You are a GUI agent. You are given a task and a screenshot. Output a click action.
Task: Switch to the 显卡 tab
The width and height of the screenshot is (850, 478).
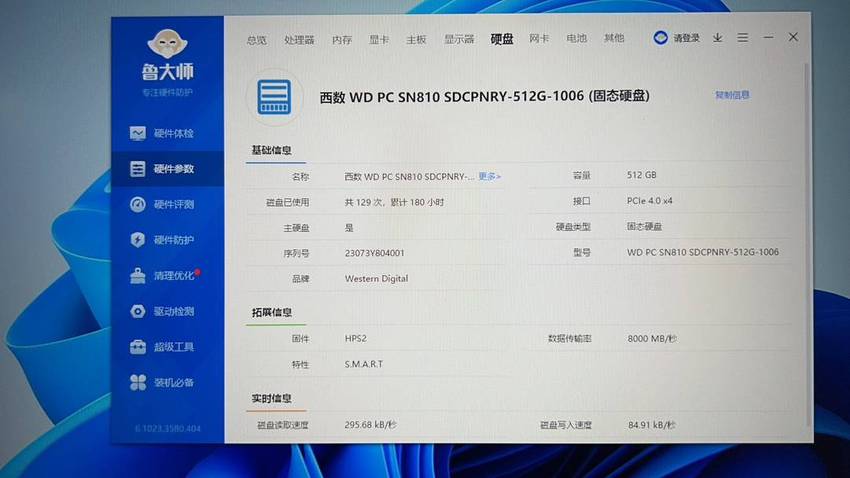click(379, 39)
